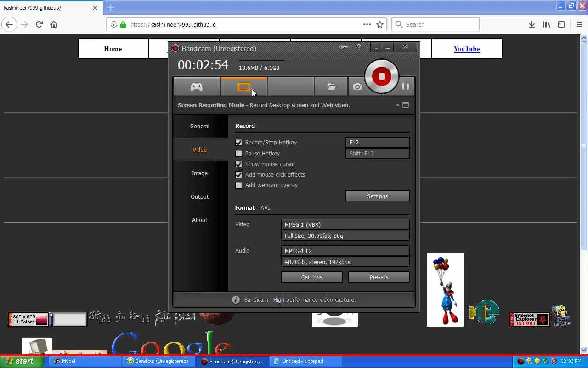Viewport: 588px width, 368px height.
Task: Open Format section Settings button
Action: tap(311, 277)
